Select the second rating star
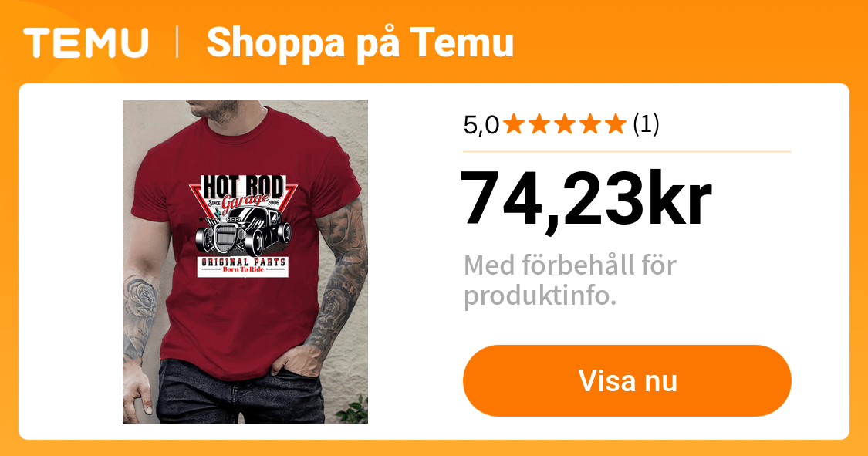The width and height of the screenshot is (868, 456). click(x=539, y=124)
